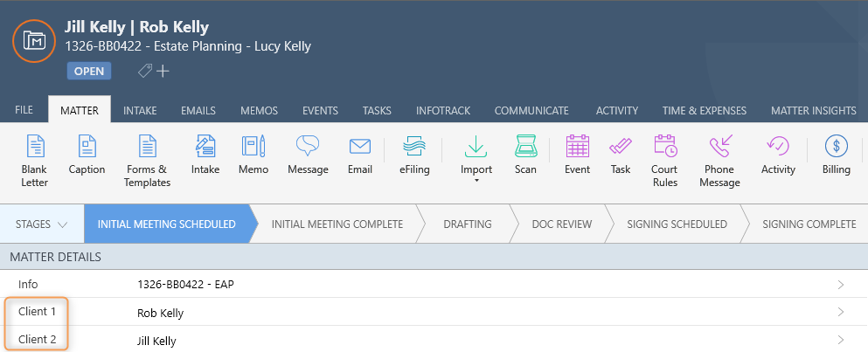868x352 pixels.
Task: Switch to the FILE tab
Action: tap(24, 110)
